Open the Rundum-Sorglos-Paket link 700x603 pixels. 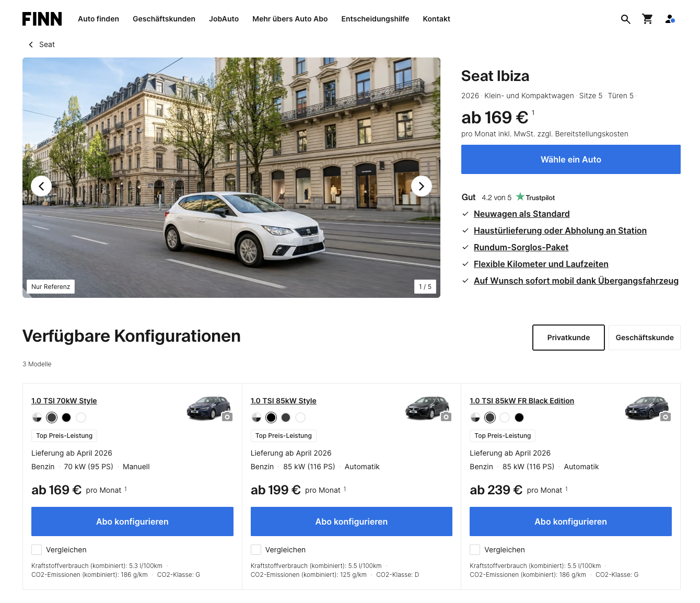coord(521,247)
